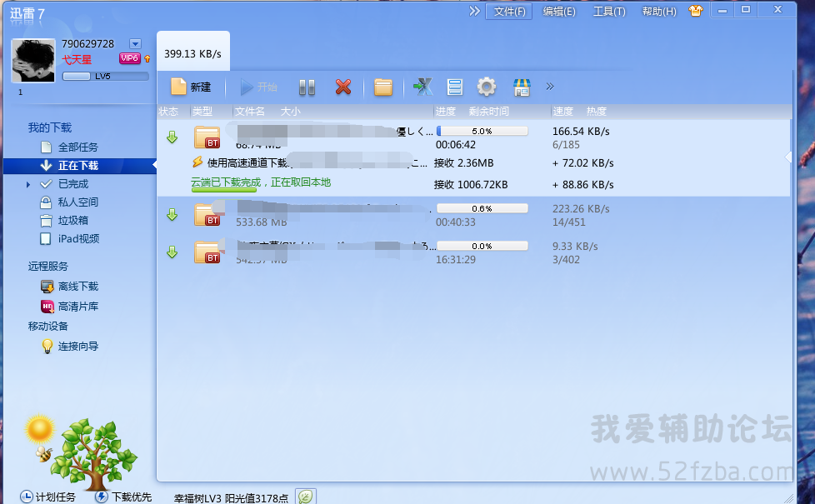815x504 pixels.
Task: Open the store awning icon
Action: coord(522,87)
